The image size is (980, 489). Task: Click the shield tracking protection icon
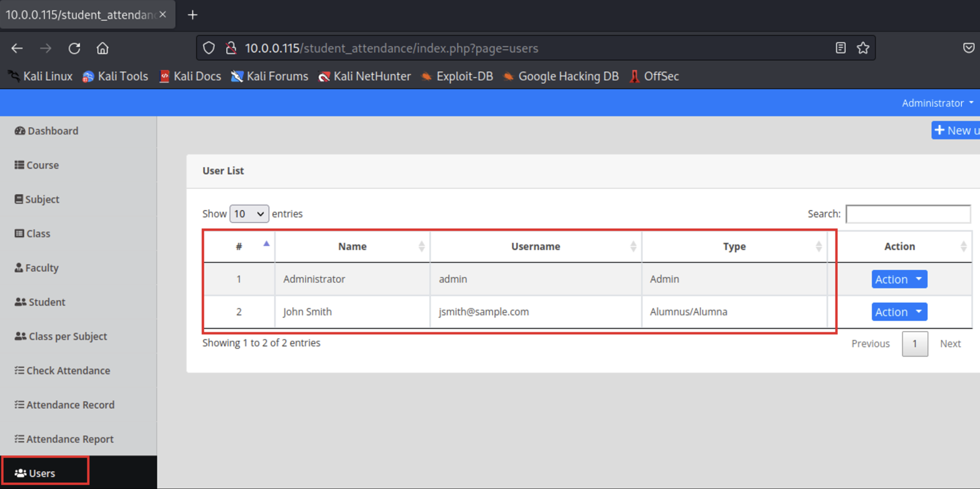click(209, 48)
